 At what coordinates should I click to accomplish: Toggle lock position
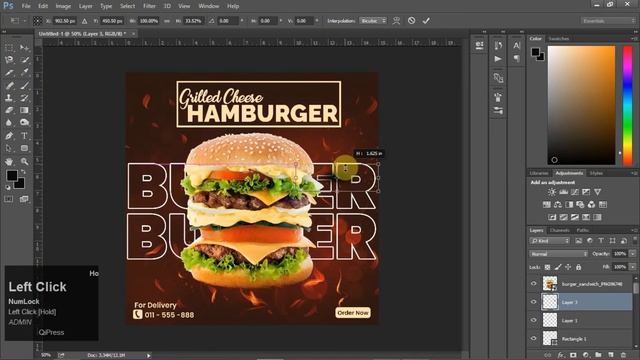[568, 267]
